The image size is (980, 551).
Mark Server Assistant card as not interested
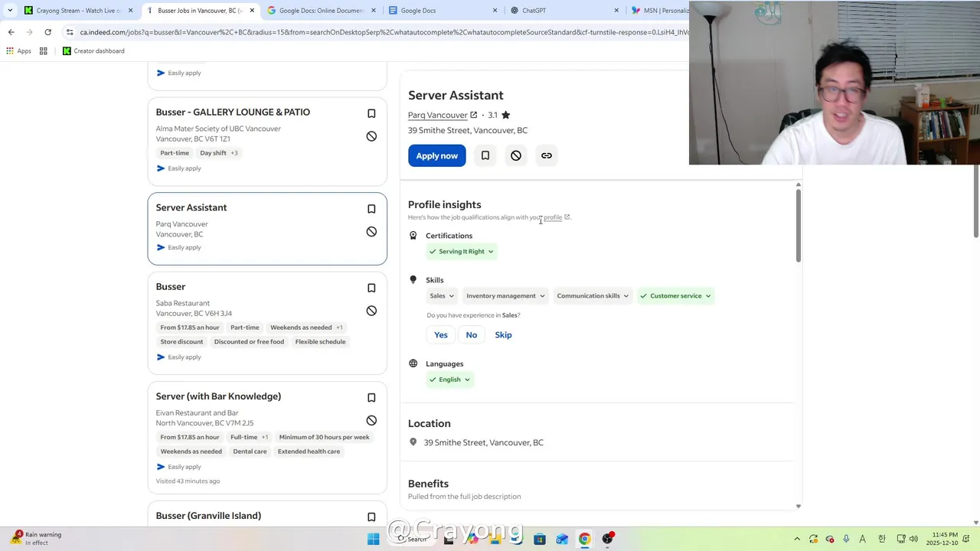(x=371, y=232)
